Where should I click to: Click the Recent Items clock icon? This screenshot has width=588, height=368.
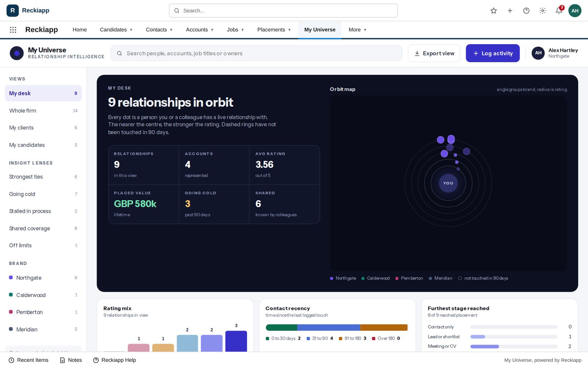11,360
